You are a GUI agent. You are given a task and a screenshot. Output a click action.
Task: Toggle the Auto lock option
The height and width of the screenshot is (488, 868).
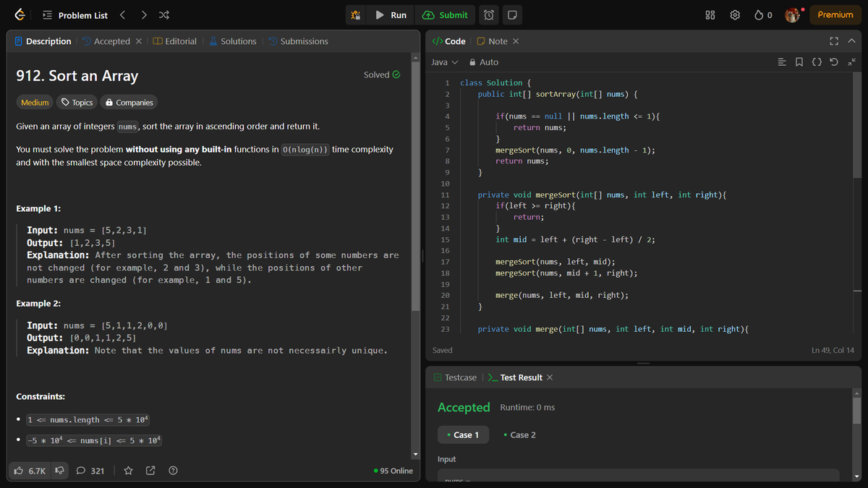(484, 62)
